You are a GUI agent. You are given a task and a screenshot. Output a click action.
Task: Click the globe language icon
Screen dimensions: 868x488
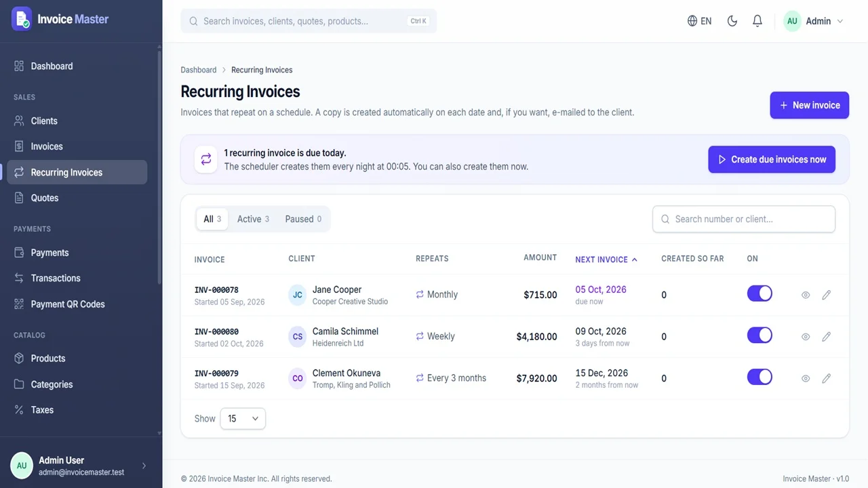692,21
